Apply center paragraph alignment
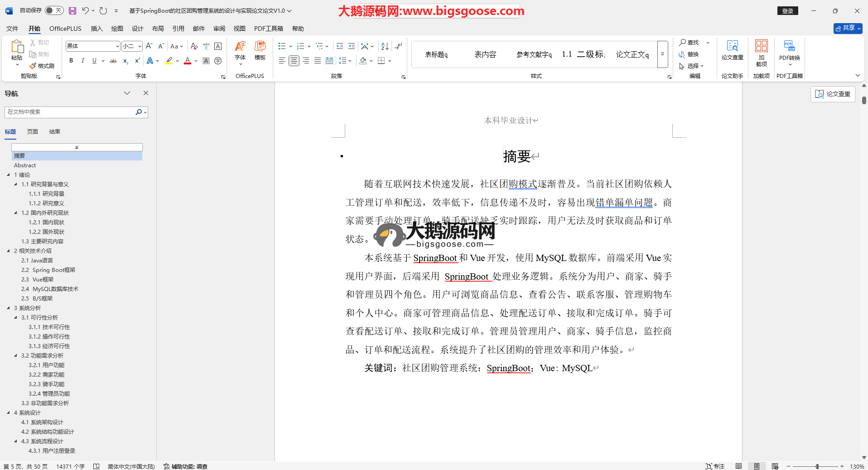The width and height of the screenshot is (868, 470). click(294, 61)
